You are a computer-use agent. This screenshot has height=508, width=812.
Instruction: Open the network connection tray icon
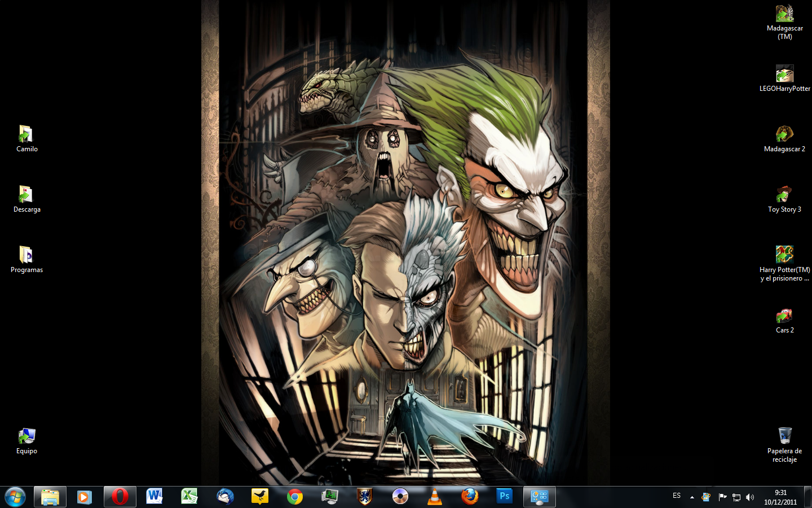(736, 497)
